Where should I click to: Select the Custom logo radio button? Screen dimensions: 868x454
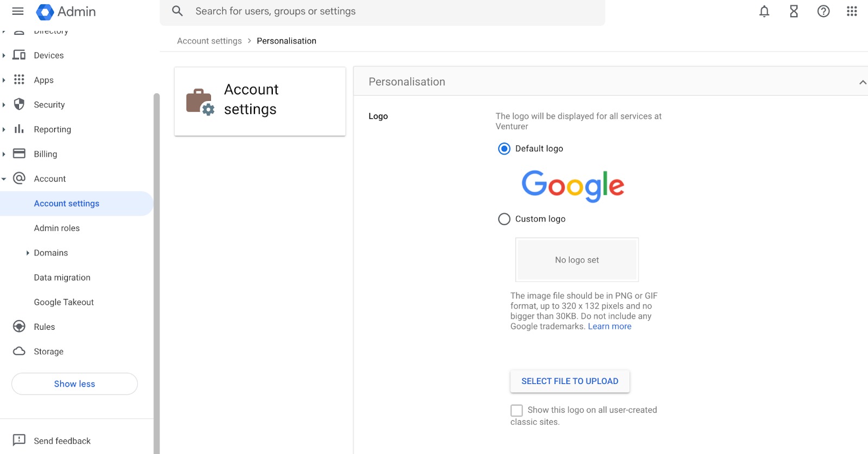(x=504, y=219)
